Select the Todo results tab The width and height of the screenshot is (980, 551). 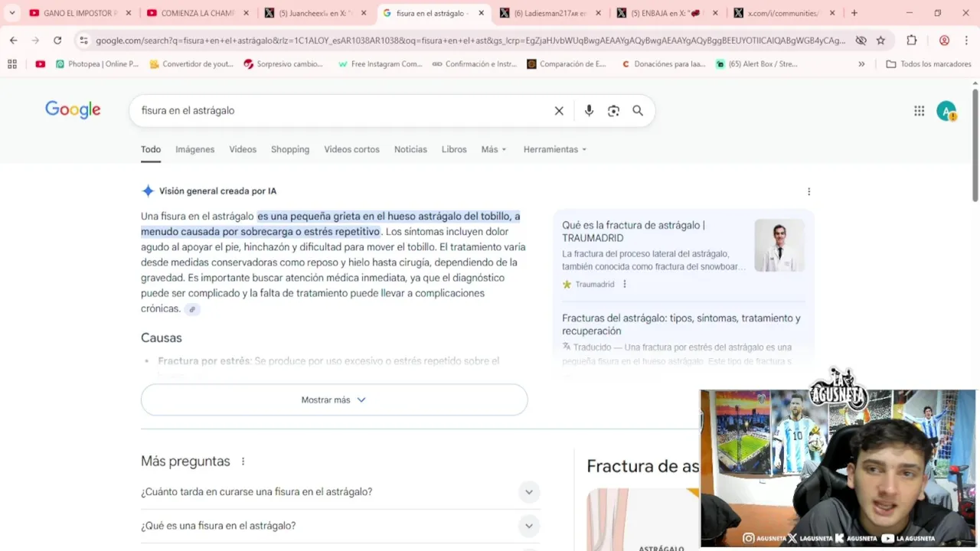point(151,149)
